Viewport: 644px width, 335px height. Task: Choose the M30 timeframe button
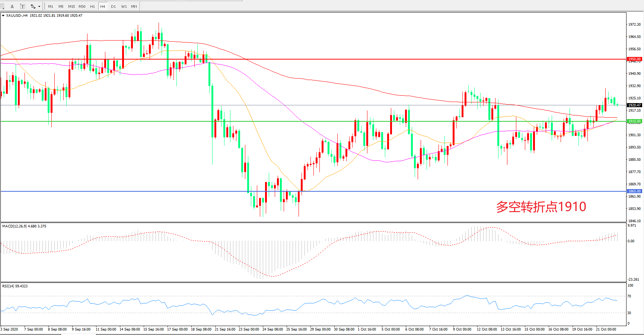point(82,6)
